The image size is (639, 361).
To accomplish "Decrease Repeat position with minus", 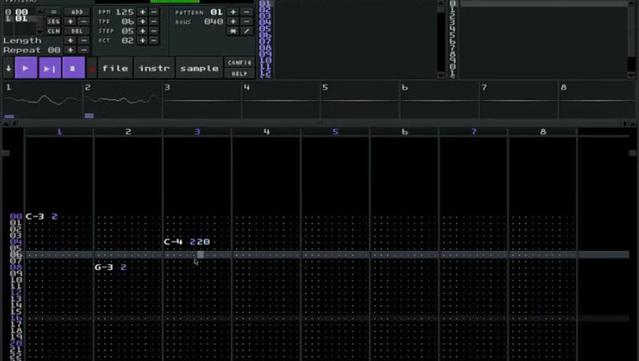I will point(84,50).
